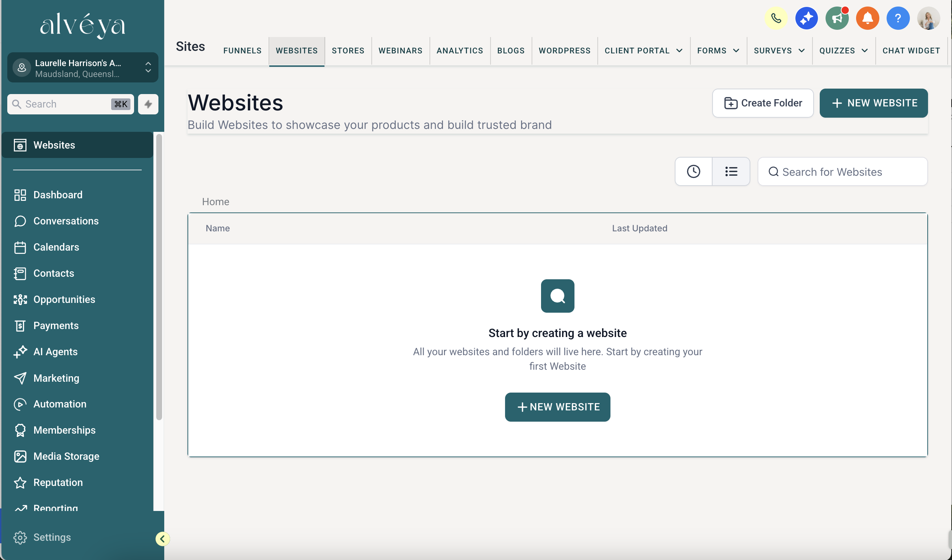Click the question mark help icon
Viewport: 952px width, 560px height.
(x=898, y=18)
